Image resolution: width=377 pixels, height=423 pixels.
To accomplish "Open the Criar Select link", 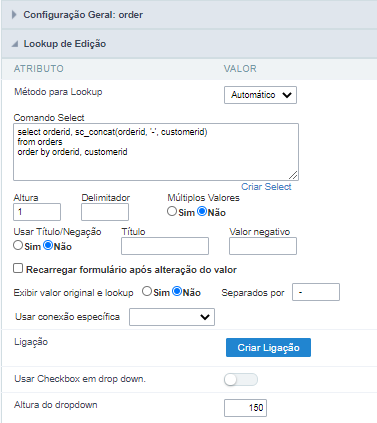I will (266, 187).
